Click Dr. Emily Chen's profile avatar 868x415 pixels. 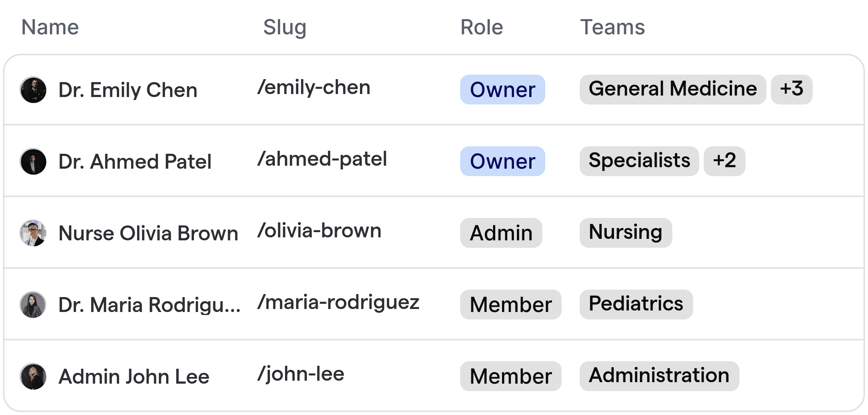point(33,90)
